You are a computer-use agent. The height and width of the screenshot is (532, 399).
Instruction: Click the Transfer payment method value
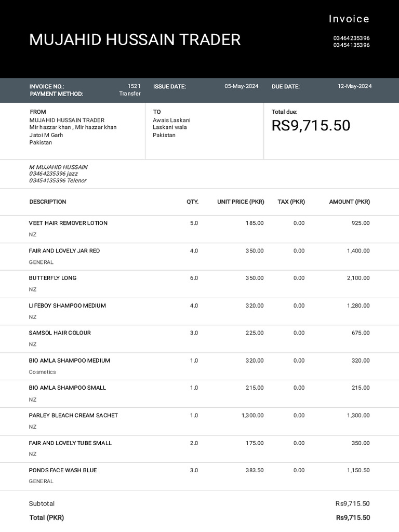point(129,94)
